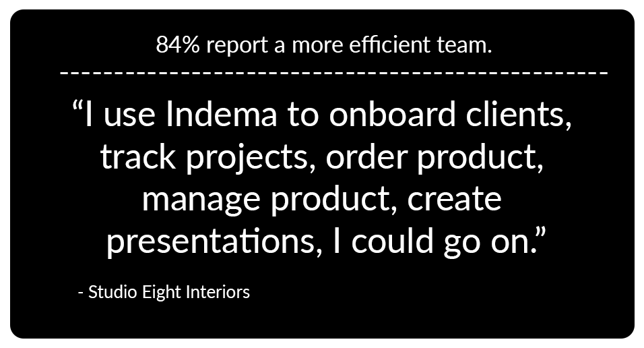Click the 84% statistic in the headline

pyautogui.click(x=178, y=45)
